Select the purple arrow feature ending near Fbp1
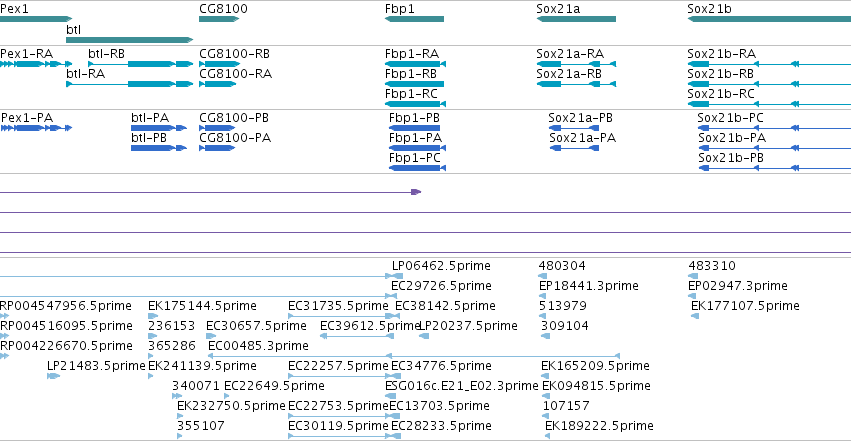Viewport: 851px width, 441px height. 211,192
